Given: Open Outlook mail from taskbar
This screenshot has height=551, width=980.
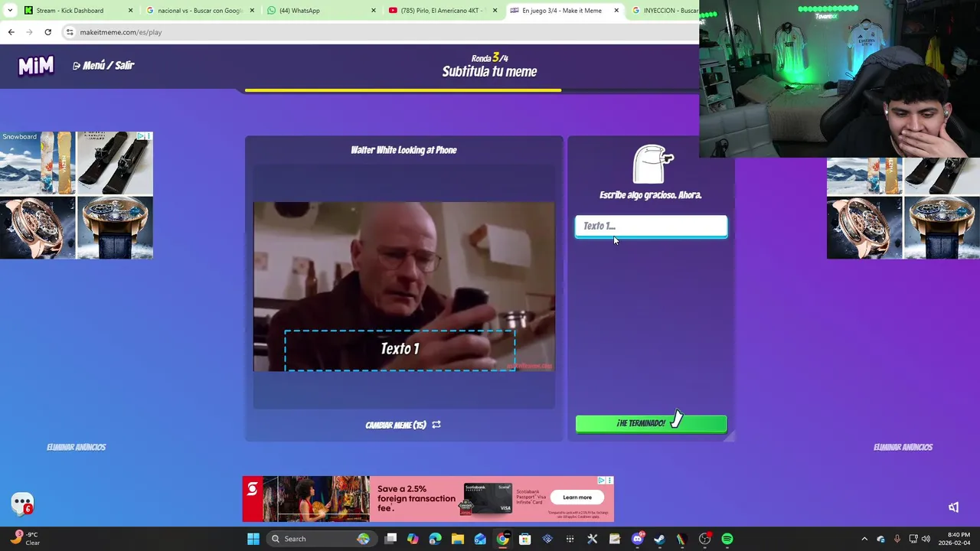Looking at the screenshot, I should coord(480,539).
